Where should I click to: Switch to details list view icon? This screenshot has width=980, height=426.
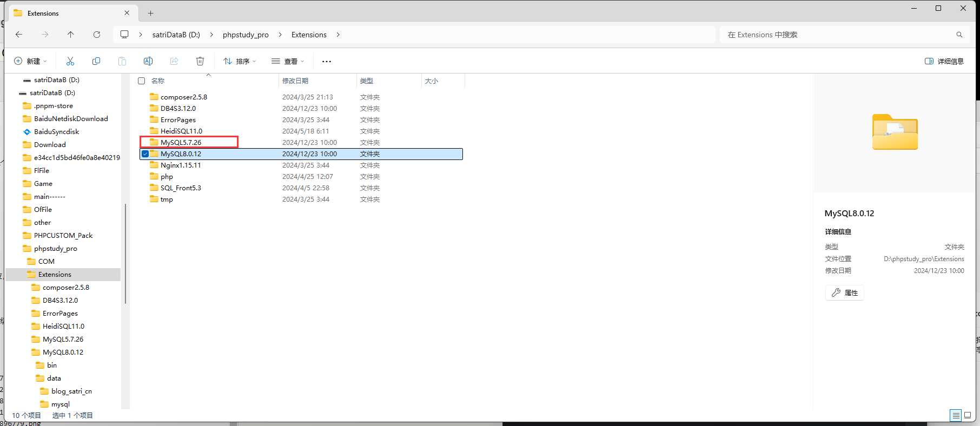[956, 415]
